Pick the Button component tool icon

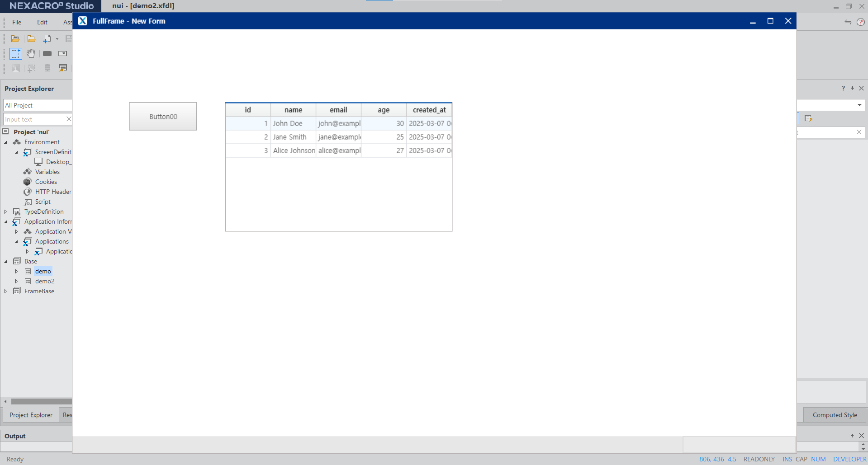click(x=47, y=54)
